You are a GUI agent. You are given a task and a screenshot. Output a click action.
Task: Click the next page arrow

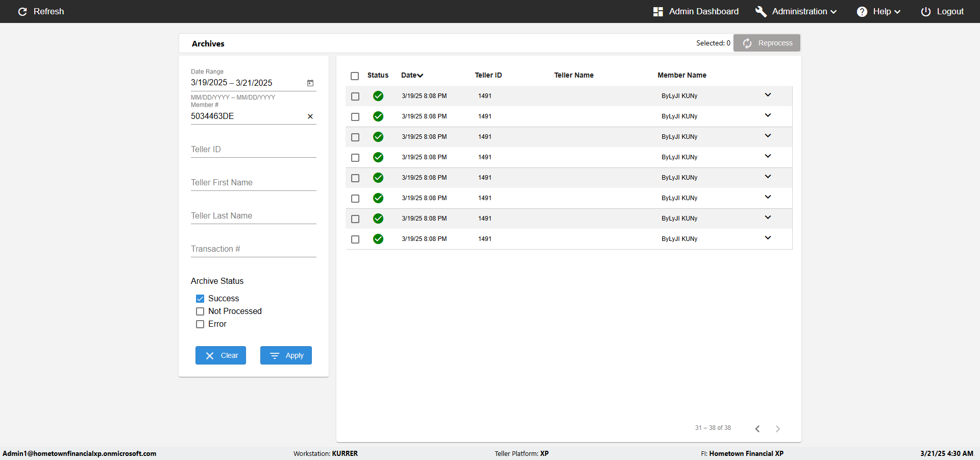pyautogui.click(x=778, y=428)
